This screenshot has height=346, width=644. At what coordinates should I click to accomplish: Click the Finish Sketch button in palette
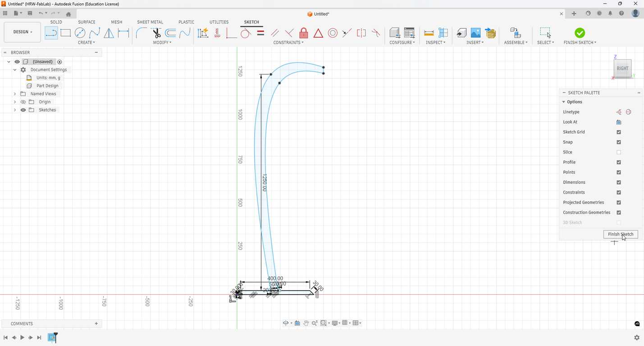click(621, 234)
